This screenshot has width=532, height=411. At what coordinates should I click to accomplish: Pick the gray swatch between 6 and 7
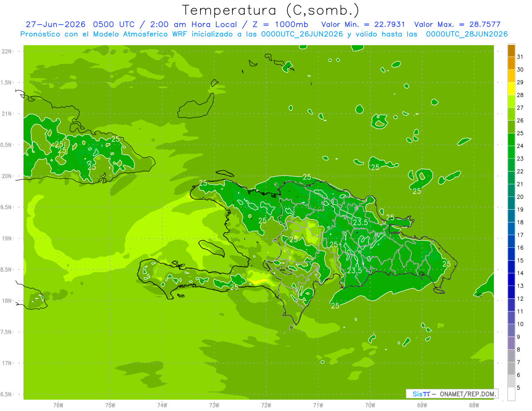[511, 369]
